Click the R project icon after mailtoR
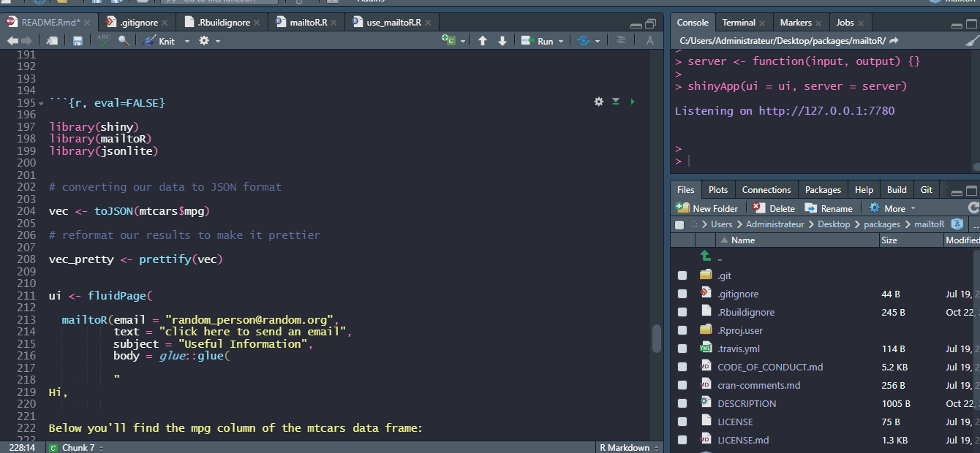Viewport: 980px width, 453px height. coord(957,224)
